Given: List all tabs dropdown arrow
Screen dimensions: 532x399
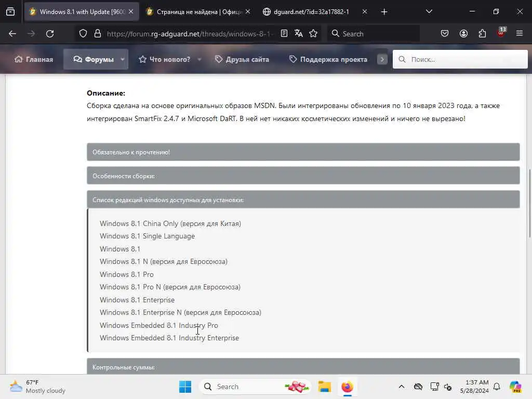Looking at the screenshot, I should pyautogui.click(x=429, y=12).
